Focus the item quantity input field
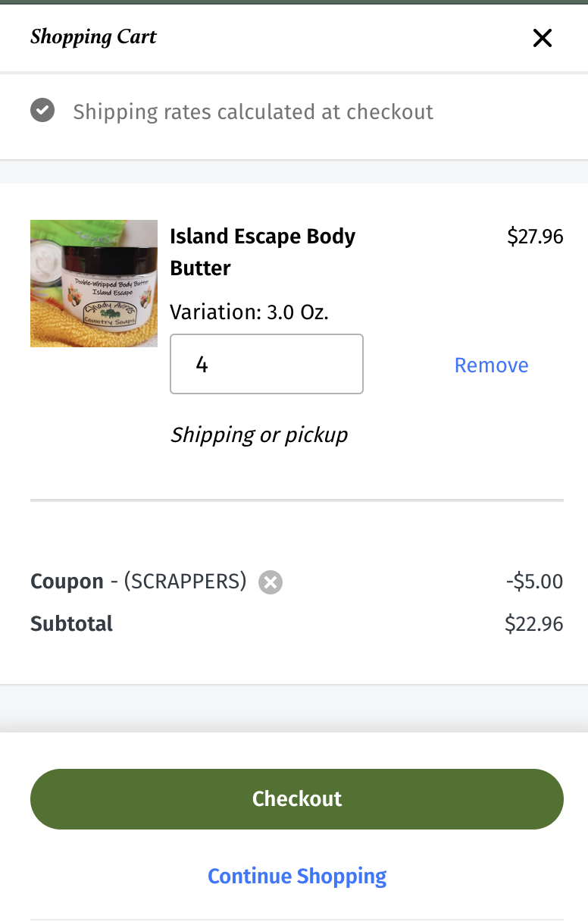 click(x=267, y=364)
